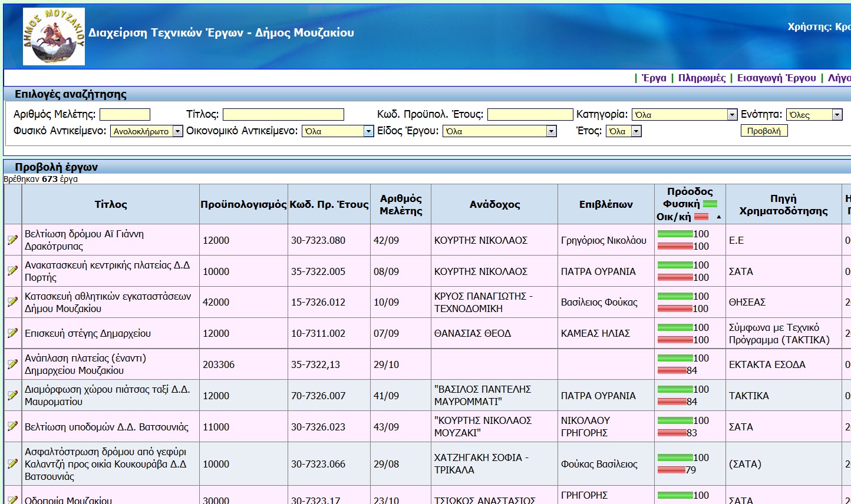Sort by the Αριθμός Μελέτης column header

(x=401, y=204)
